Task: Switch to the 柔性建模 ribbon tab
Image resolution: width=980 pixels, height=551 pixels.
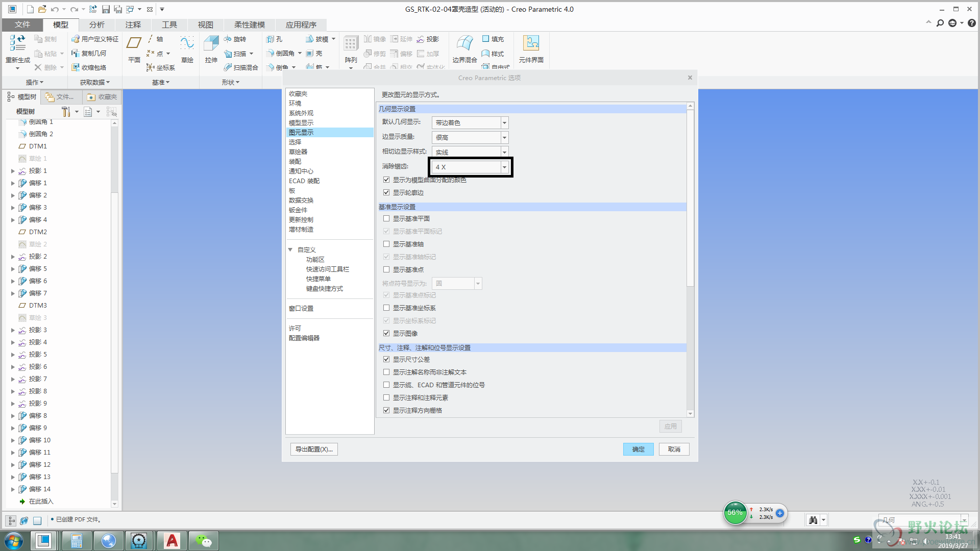Action: pos(250,24)
